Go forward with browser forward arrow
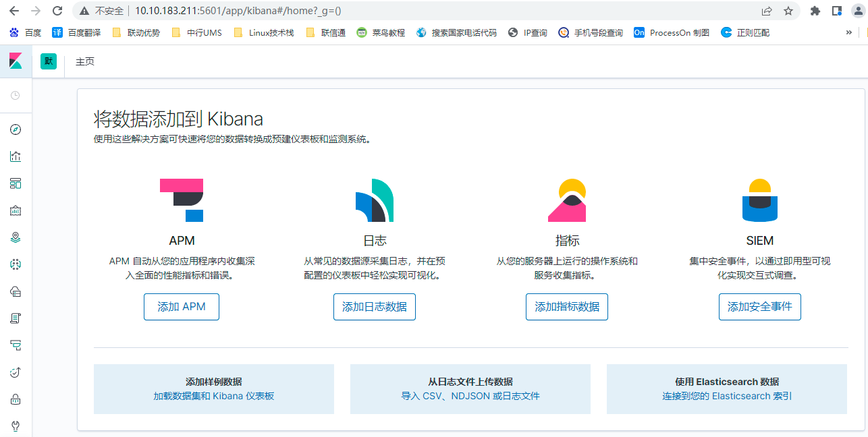The width and height of the screenshot is (868, 437). click(36, 11)
